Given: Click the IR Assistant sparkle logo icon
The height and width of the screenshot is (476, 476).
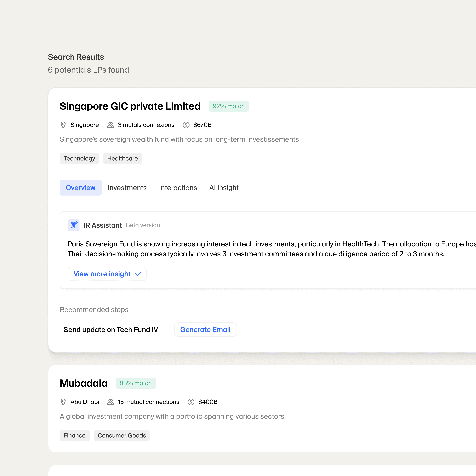Looking at the screenshot, I should pos(73,225).
